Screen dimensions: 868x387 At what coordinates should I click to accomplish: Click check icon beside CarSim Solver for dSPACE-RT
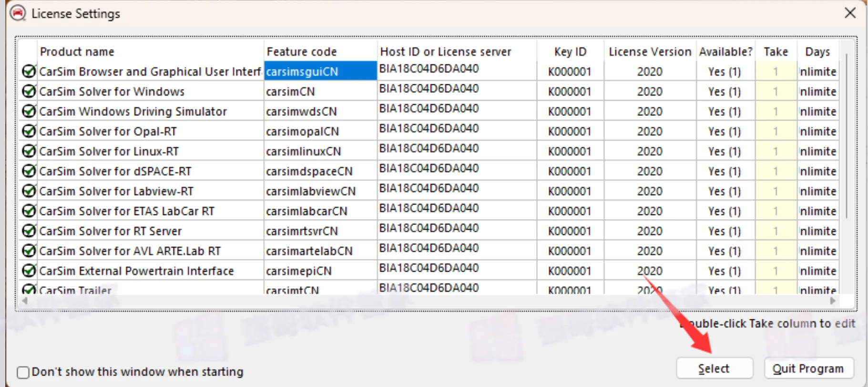pos(29,171)
